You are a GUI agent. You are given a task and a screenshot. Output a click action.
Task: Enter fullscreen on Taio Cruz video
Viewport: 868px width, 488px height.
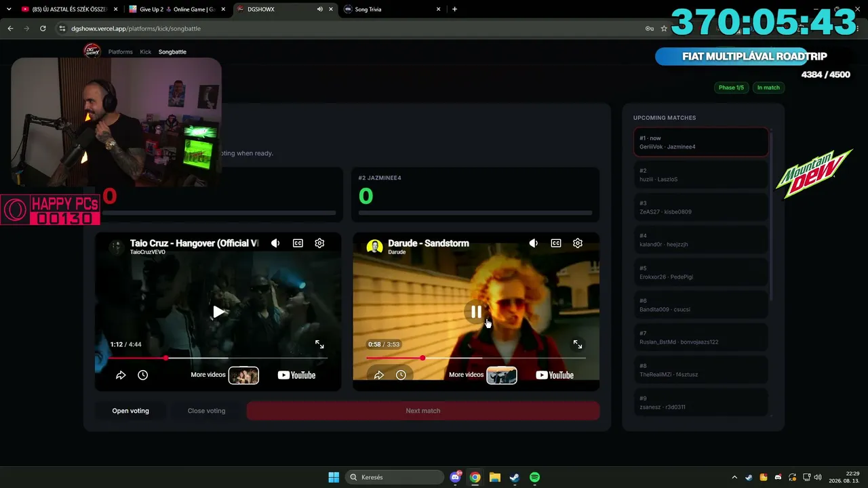319,344
